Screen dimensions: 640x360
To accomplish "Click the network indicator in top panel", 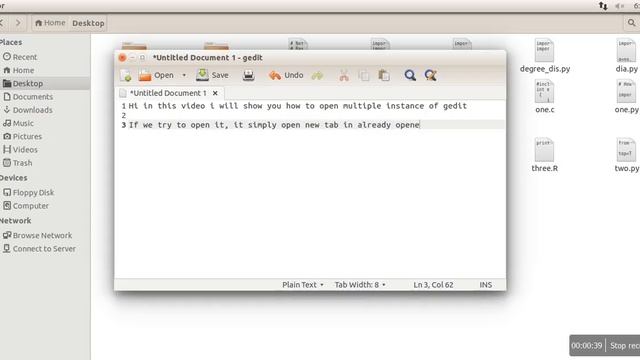I will tap(603, 6).
